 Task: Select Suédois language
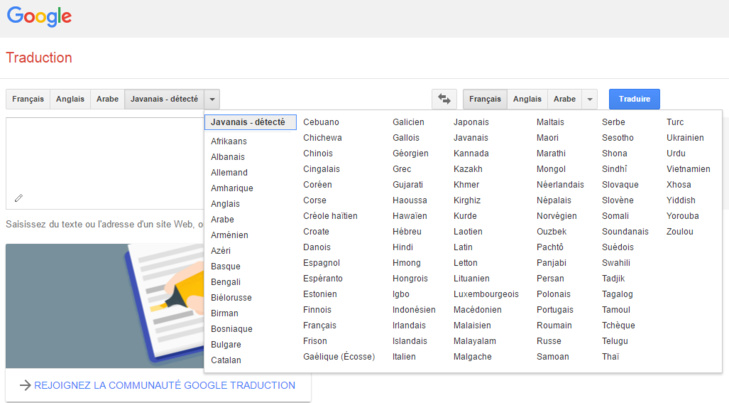(618, 247)
